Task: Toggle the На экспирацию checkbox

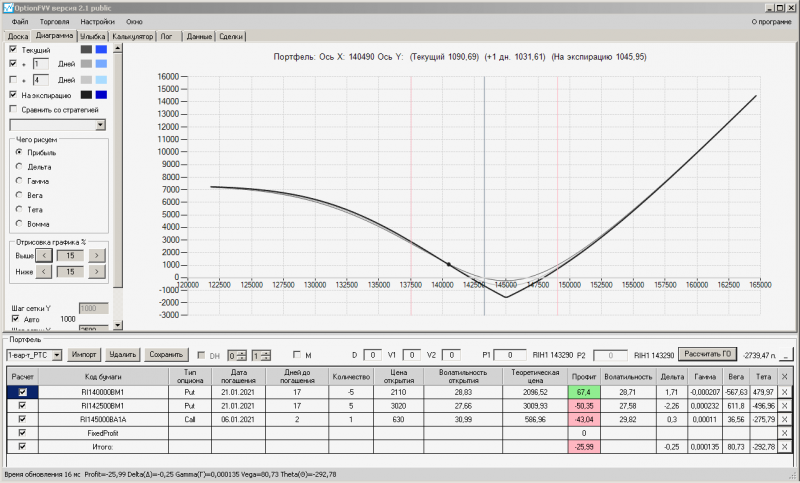Action: (13, 95)
